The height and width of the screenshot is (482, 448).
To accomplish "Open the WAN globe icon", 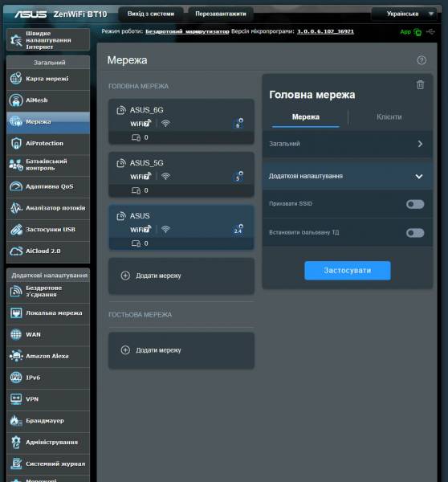I will tap(16, 334).
